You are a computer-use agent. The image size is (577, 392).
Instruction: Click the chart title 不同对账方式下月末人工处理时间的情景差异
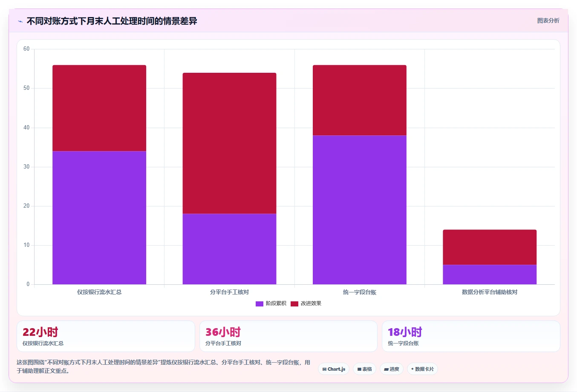(x=112, y=21)
